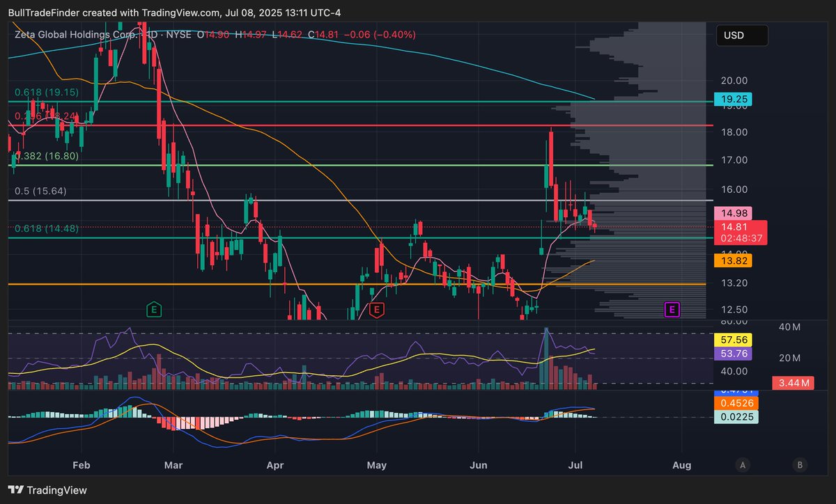Click the 0.4526 orange MACD signal tag
Image resolution: width=836 pixels, height=504 pixels.
736,403
